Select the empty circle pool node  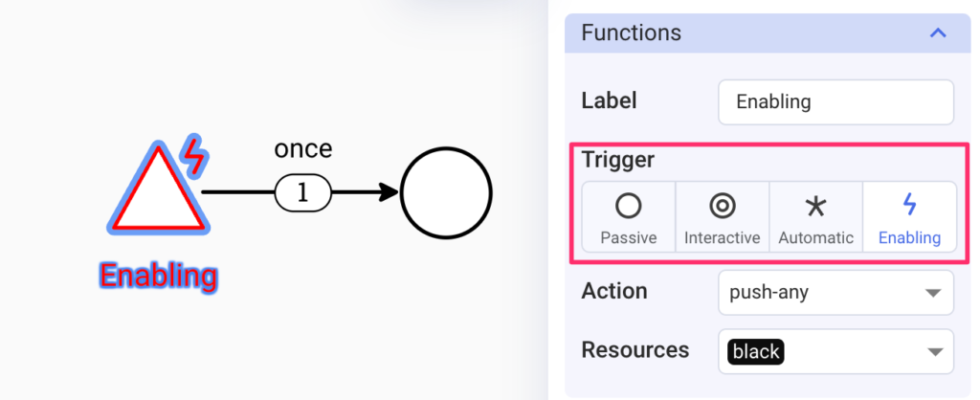click(x=446, y=193)
